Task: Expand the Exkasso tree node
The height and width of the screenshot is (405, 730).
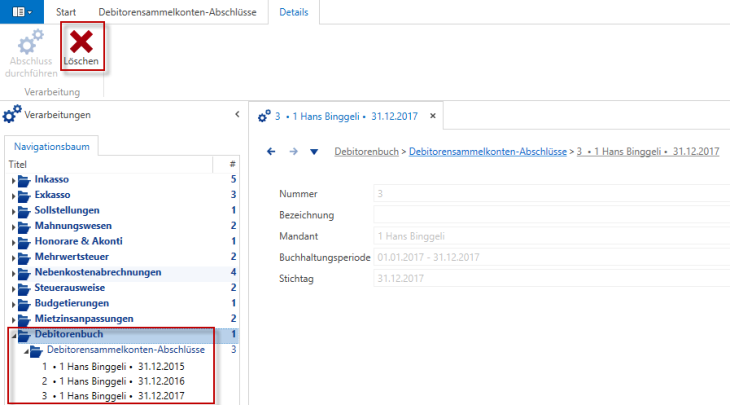Action: pyautogui.click(x=13, y=196)
